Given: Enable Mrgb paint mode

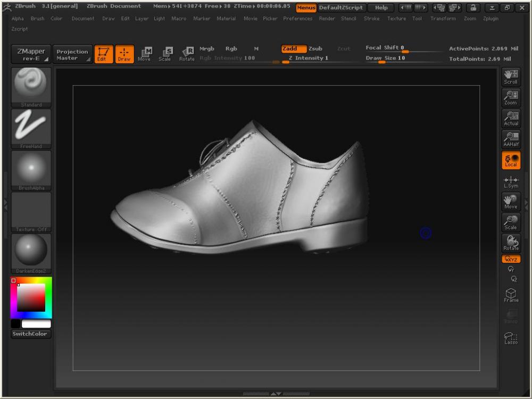Looking at the screenshot, I should [206, 49].
